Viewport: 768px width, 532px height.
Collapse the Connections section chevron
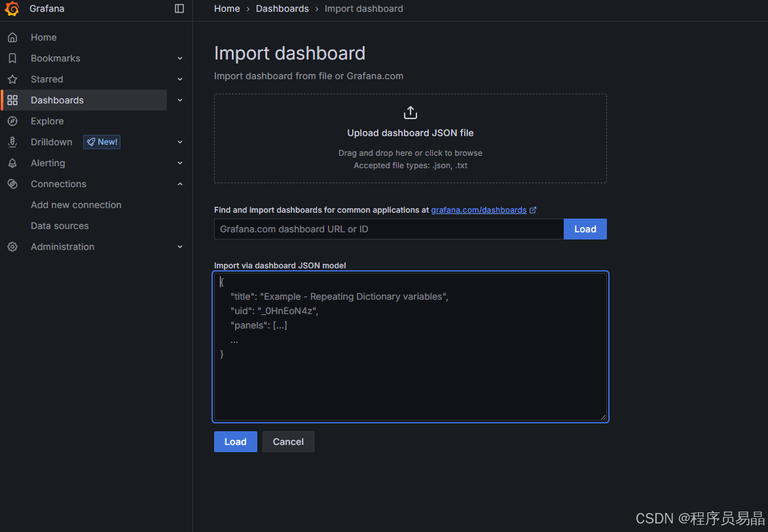180,184
